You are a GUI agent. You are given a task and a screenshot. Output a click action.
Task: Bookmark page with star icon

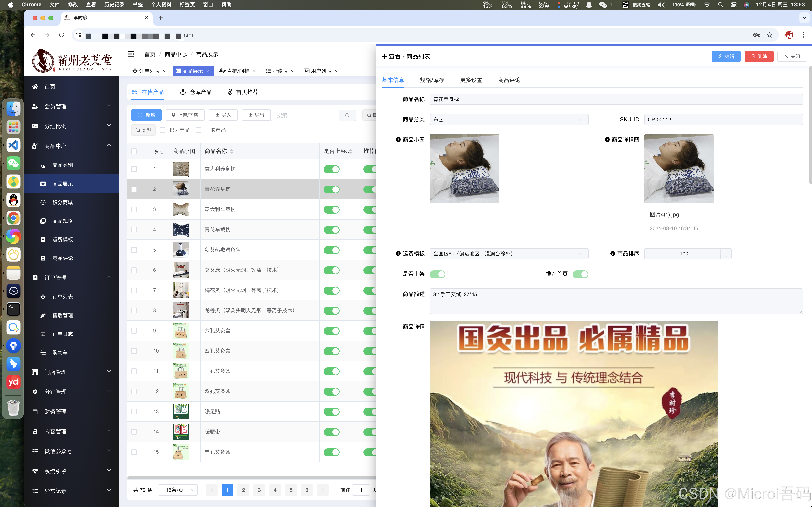coord(769,35)
